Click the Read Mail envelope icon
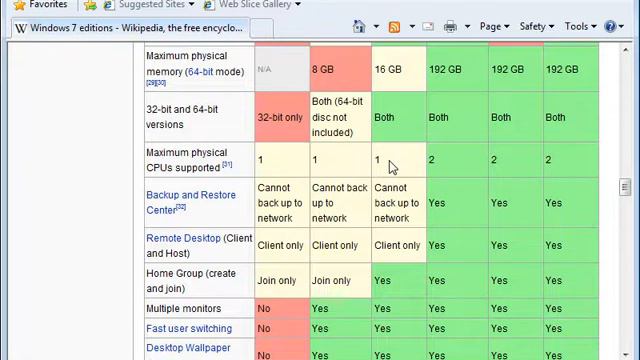Screen dimensions: 640x360 click(x=428, y=27)
